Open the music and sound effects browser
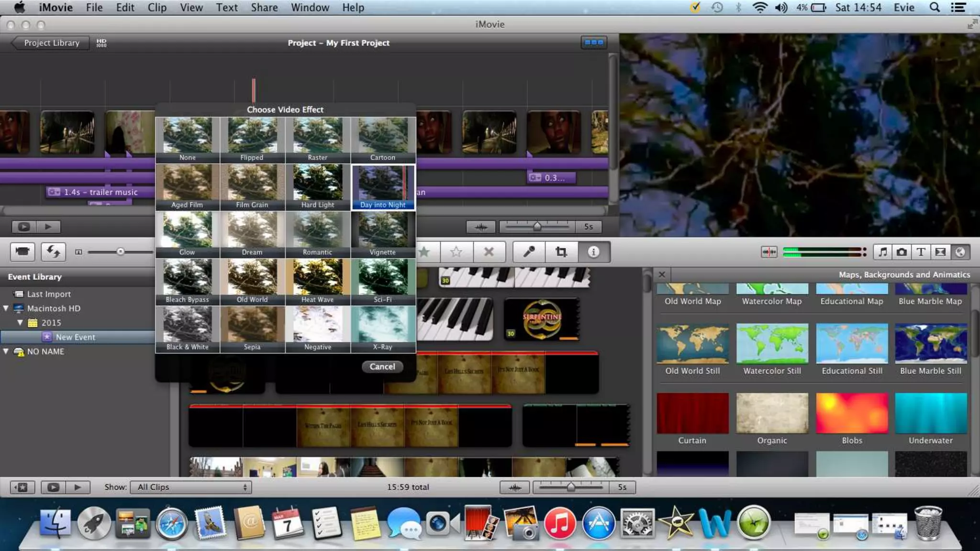Screen dimensions: 980x551 point(883,252)
